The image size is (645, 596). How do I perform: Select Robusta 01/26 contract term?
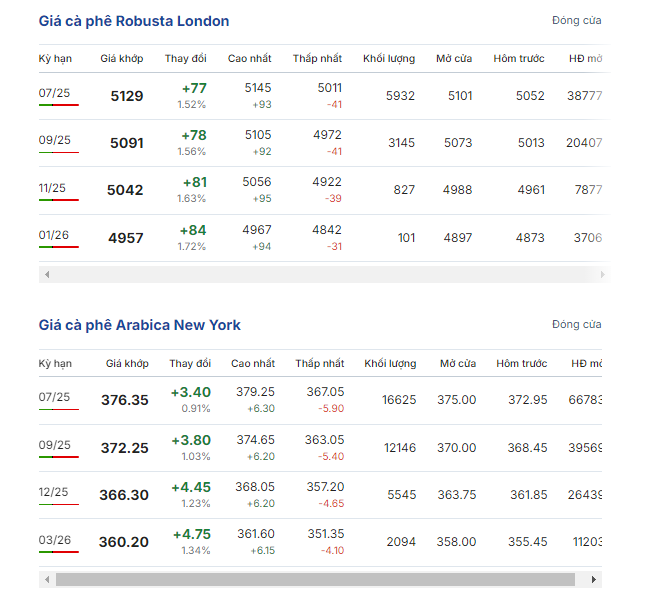coord(54,235)
